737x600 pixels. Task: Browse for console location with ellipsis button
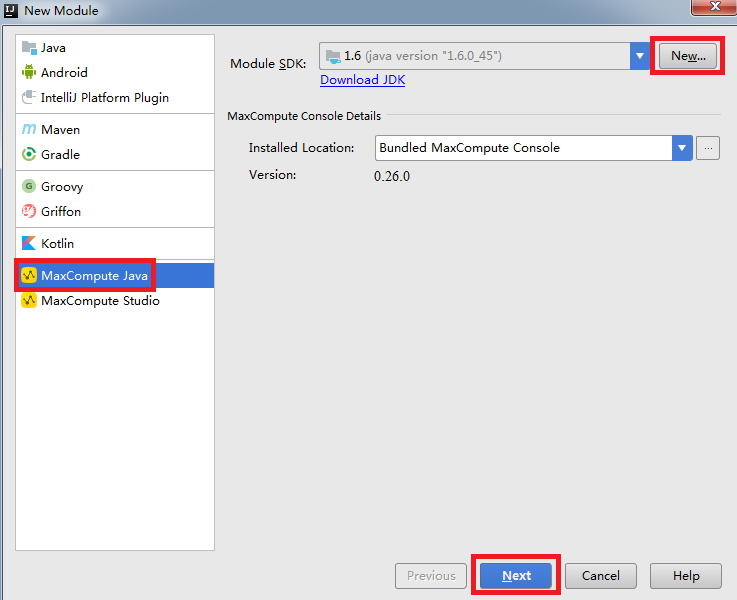coord(708,148)
